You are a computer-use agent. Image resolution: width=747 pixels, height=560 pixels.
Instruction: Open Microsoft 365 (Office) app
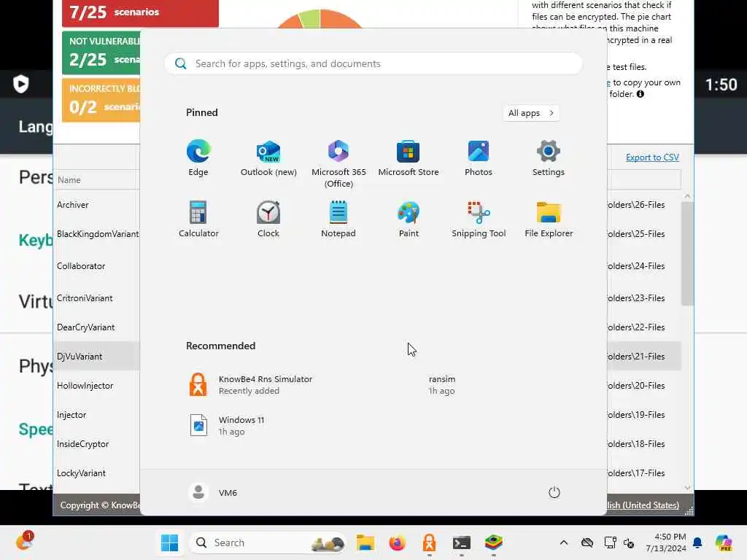point(338,164)
